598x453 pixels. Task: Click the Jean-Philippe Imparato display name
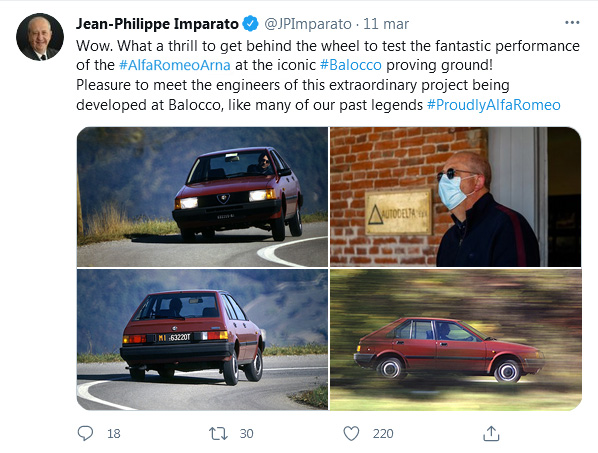click(x=157, y=24)
